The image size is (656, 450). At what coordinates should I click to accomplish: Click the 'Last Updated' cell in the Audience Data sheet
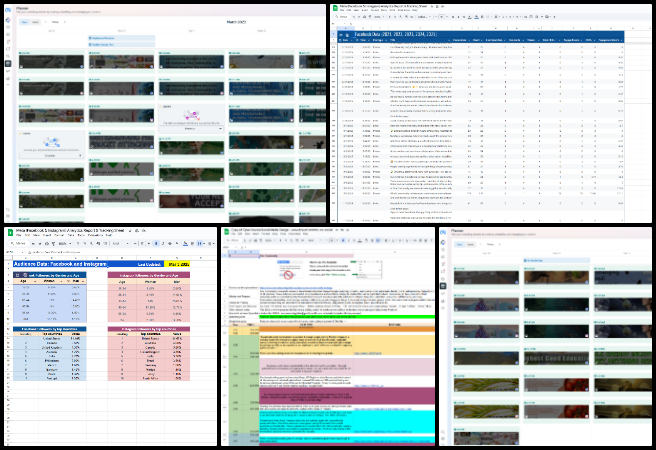149,264
